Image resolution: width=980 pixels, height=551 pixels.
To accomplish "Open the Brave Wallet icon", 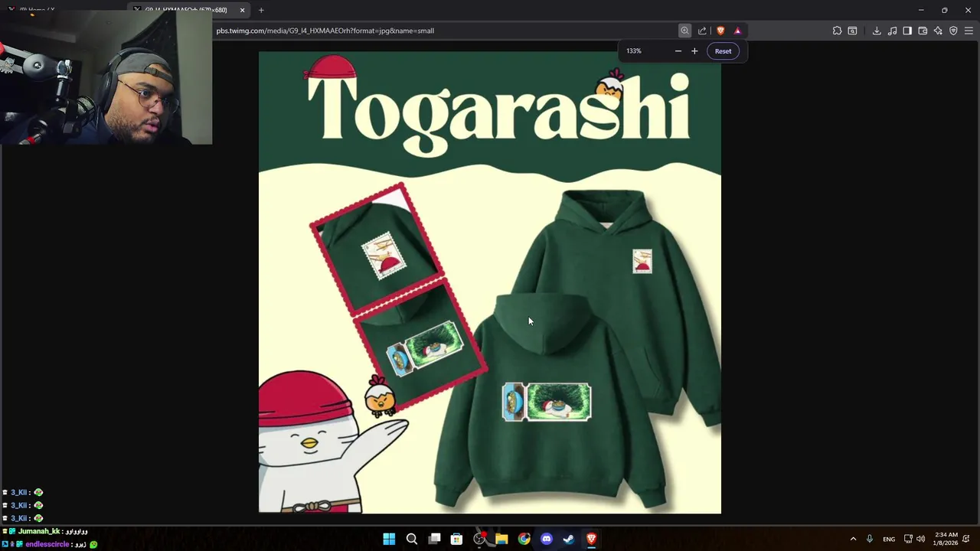I will pyautogui.click(x=923, y=31).
